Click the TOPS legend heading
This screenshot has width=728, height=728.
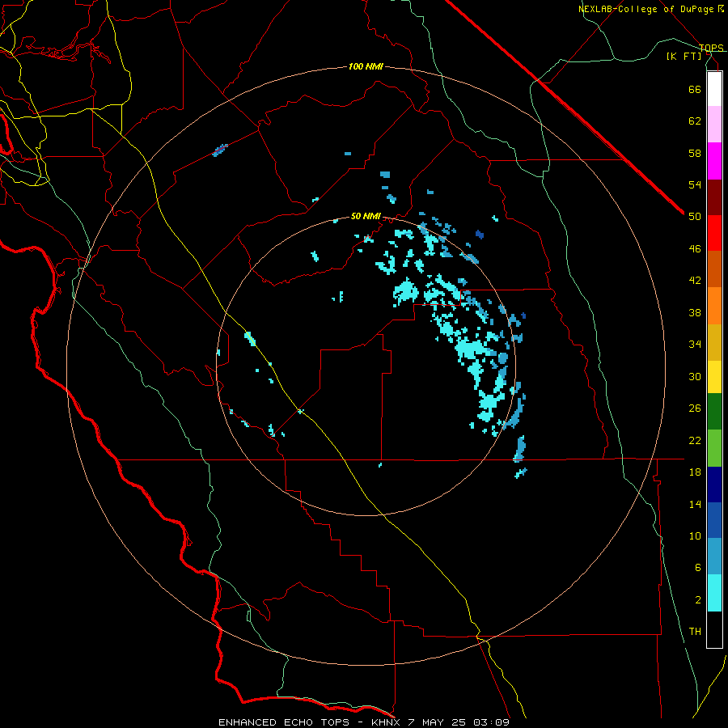[x=711, y=48]
